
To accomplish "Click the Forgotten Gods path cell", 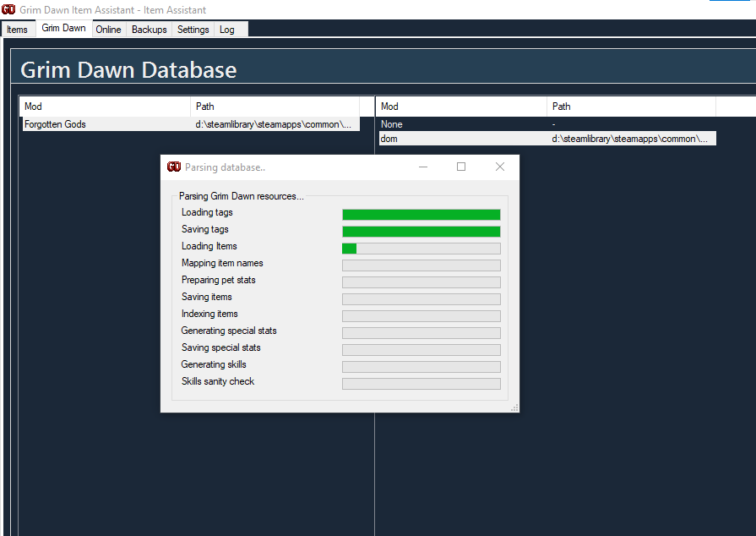I will [274, 124].
